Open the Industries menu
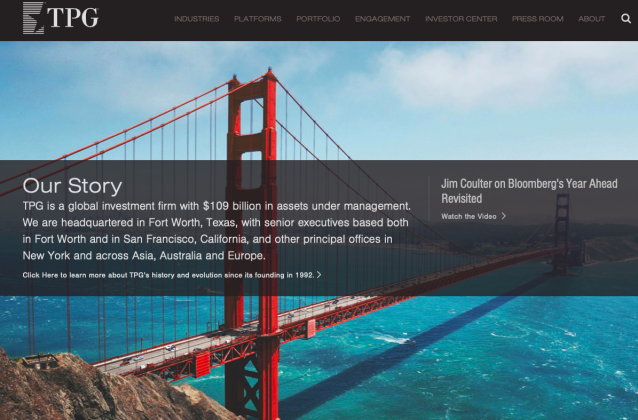638x420 pixels. pyautogui.click(x=197, y=19)
